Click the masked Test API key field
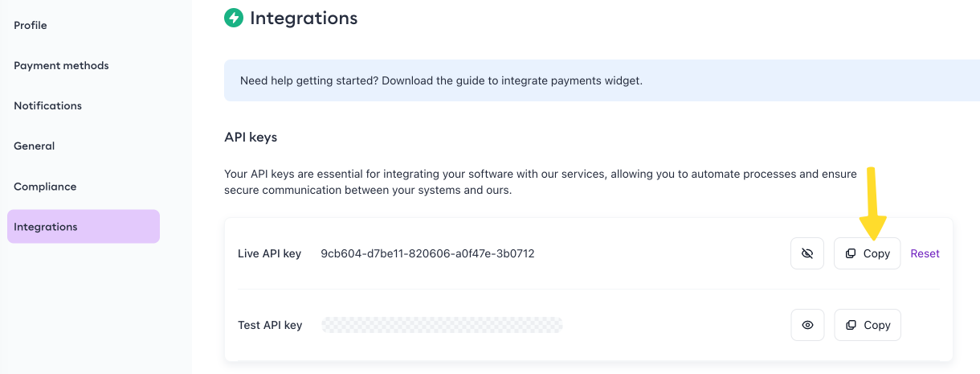 pyautogui.click(x=442, y=325)
